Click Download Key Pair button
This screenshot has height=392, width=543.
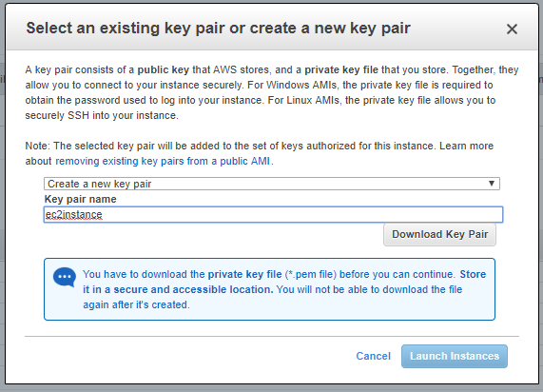coord(439,235)
